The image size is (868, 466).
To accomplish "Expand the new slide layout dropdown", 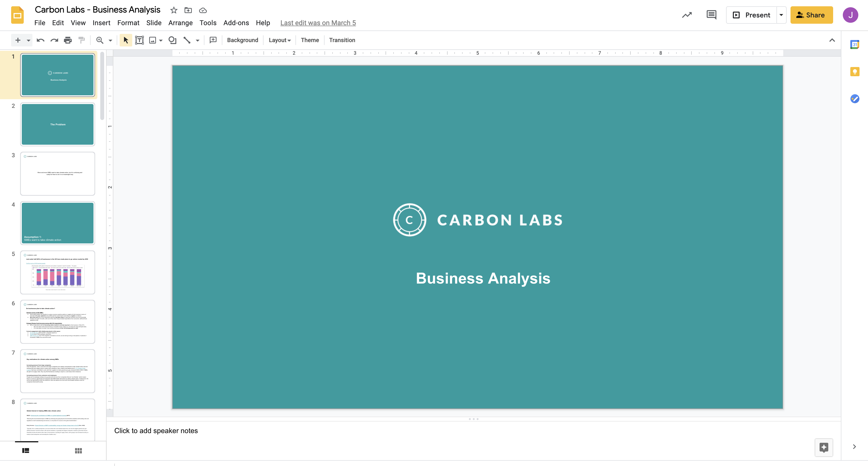I will [x=28, y=40].
